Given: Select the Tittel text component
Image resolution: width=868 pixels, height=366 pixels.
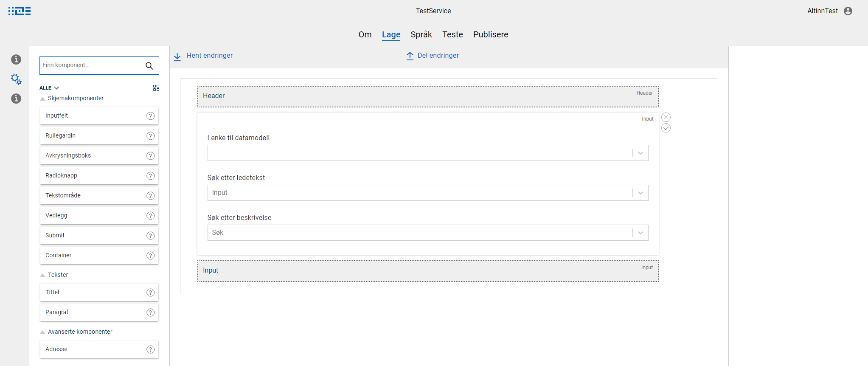Looking at the screenshot, I should pyautogui.click(x=99, y=293).
